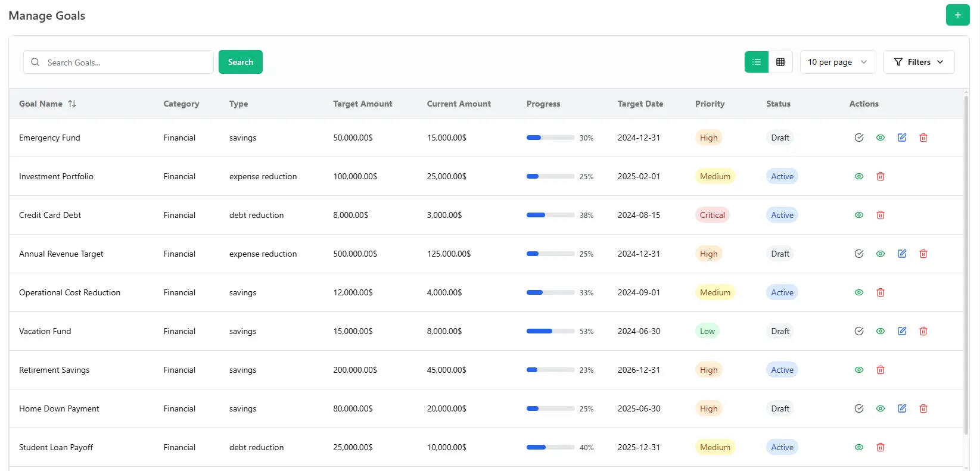
Task: Click the Medium badge for Operational Cost Reduction
Action: [x=715, y=292]
